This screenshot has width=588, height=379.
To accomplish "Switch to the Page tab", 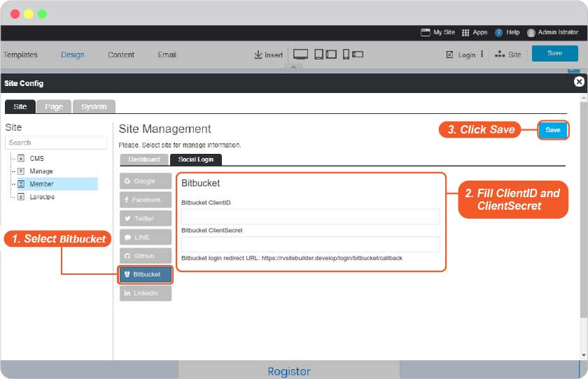I will click(x=54, y=107).
